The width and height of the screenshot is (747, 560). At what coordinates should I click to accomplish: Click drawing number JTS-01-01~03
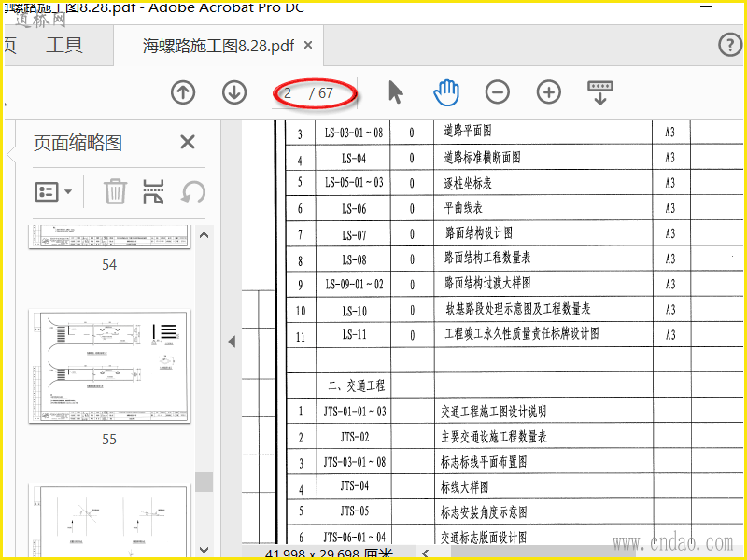355,412
